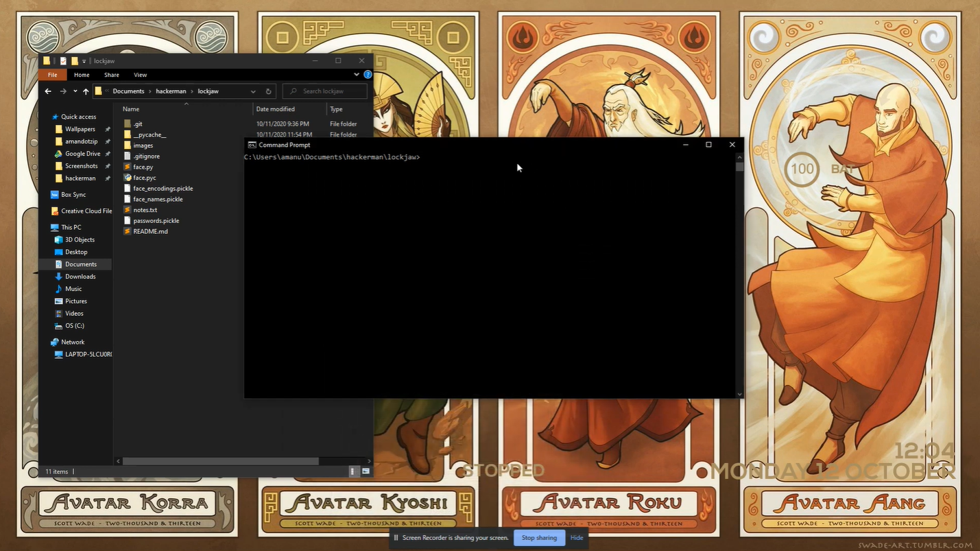This screenshot has height=551, width=980.
Task: Select the notes.txt file
Action: [x=145, y=210]
